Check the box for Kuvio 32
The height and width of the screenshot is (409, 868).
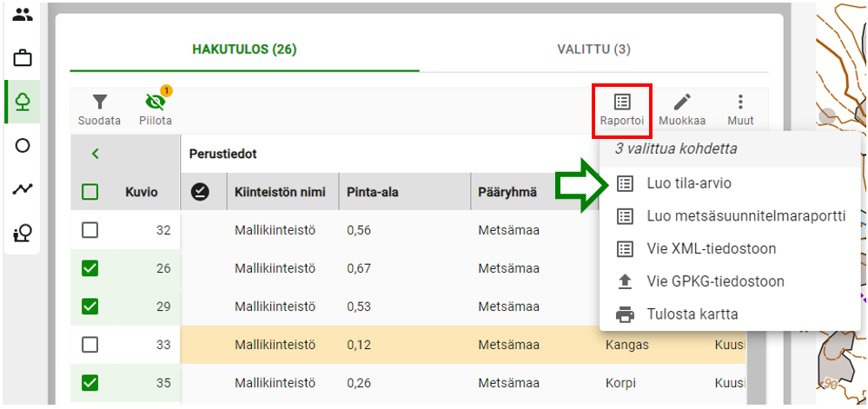89,229
